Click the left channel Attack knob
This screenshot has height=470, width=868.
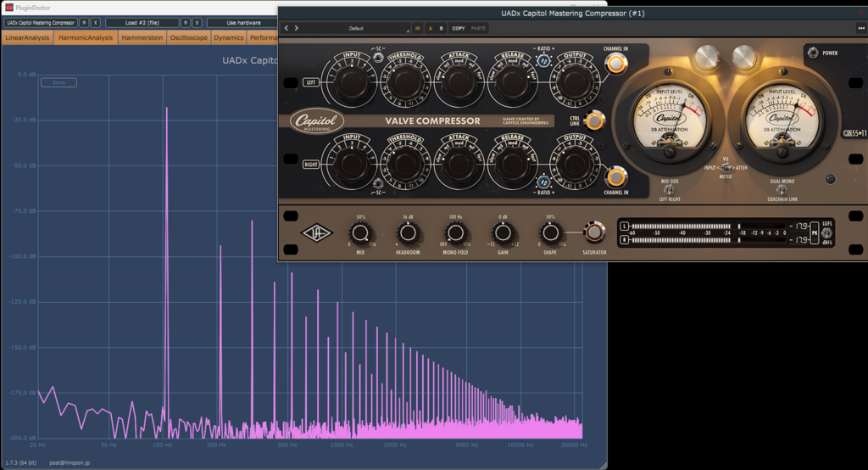459,82
